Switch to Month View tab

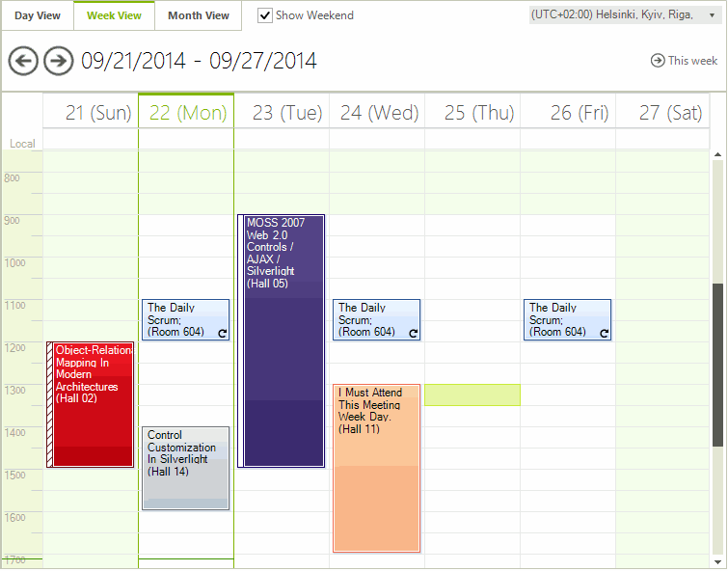click(x=199, y=15)
